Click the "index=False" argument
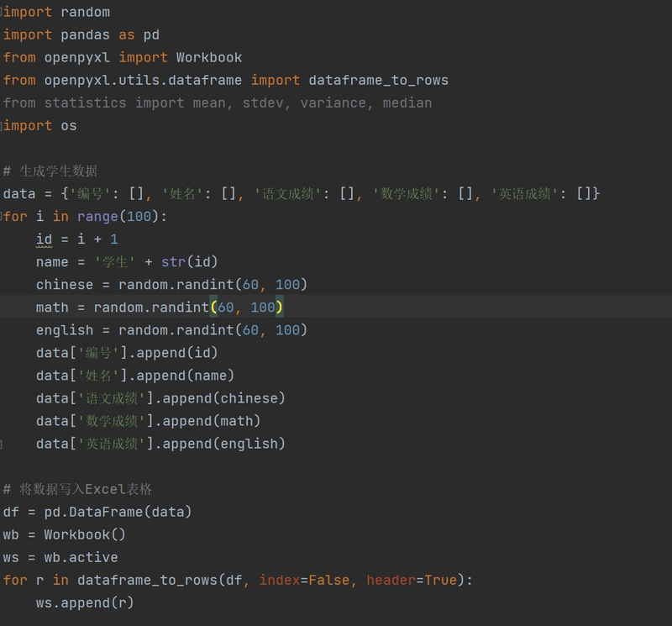This screenshot has height=626, width=672. tap(304, 580)
